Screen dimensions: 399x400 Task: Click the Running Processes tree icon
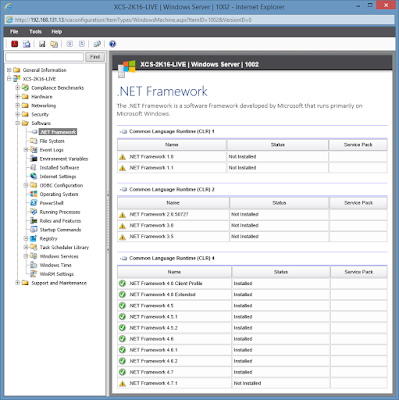click(33, 212)
